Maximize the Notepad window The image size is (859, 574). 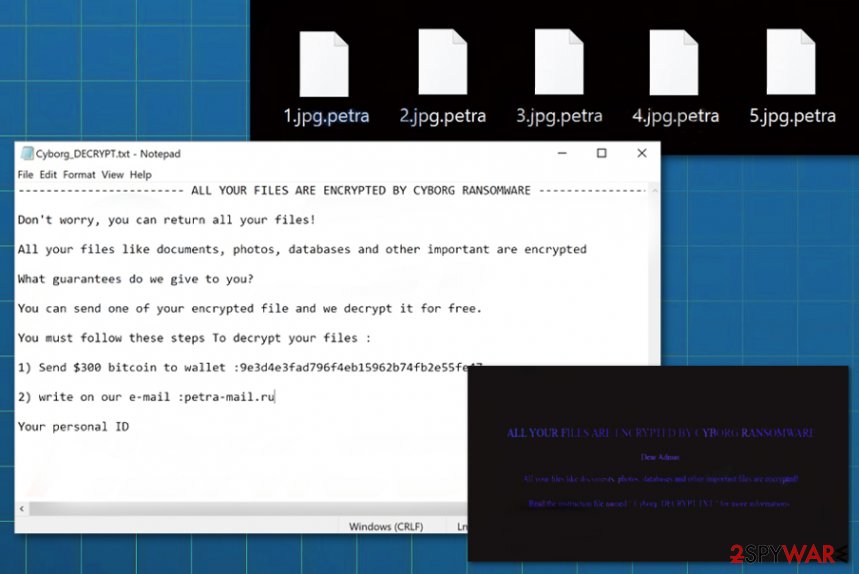pyautogui.click(x=602, y=153)
